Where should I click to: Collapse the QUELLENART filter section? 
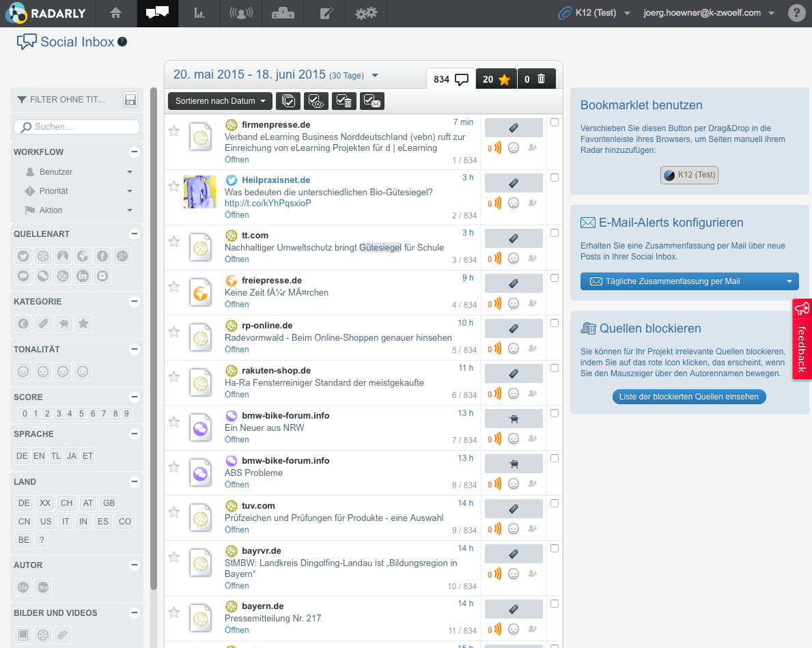point(134,234)
